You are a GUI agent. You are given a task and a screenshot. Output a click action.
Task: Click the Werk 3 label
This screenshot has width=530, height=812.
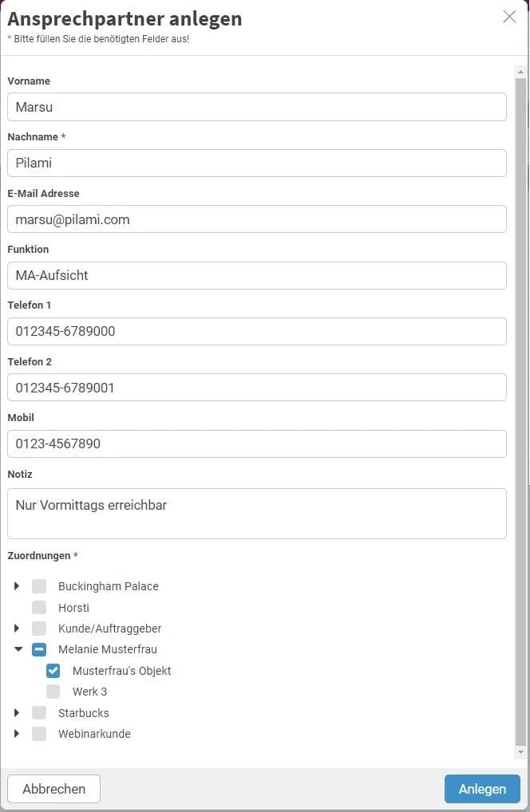click(89, 692)
